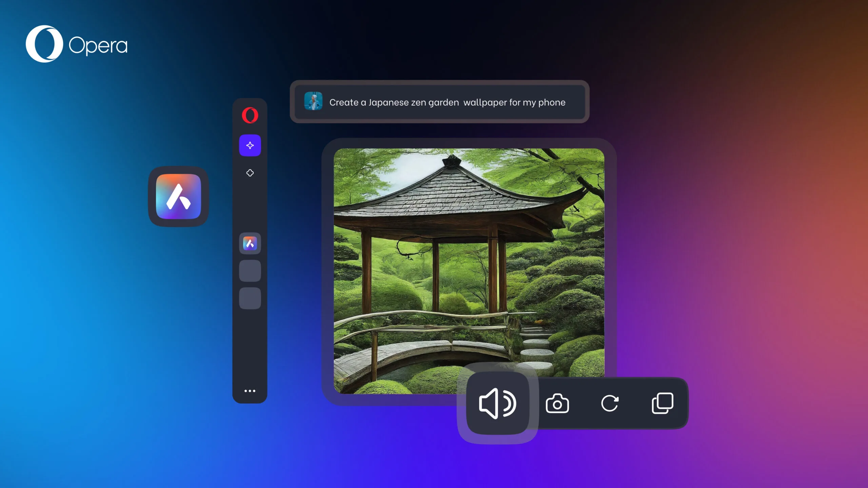
Task: Select the Aria tab thumbnail in the sidebar
Action: [x=250, y=243]
